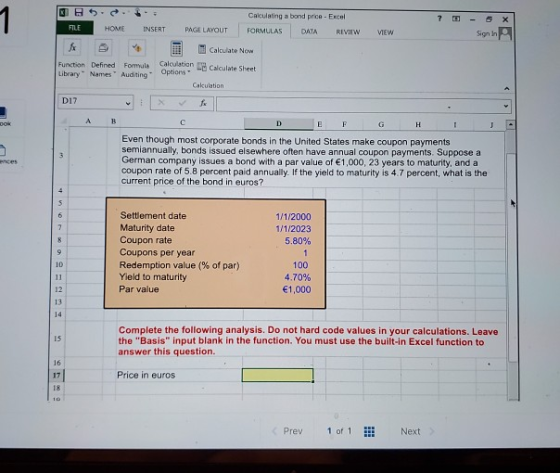This screenshot has height=473, width=560.
Task: Click the Cancel X in formula bar
Action: pos(161,103)
